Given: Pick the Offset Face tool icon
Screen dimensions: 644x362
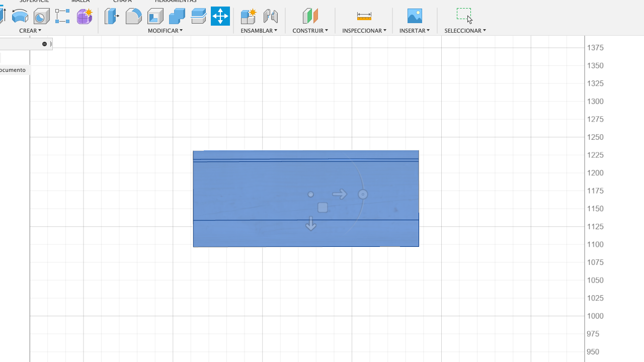Looking at the screenshot, I should (198, 16).
